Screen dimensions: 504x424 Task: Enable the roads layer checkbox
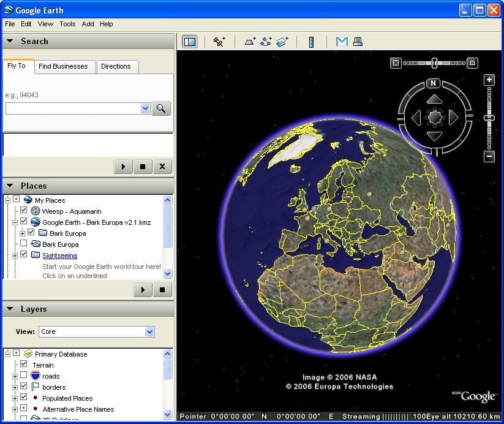pos(23,375)
